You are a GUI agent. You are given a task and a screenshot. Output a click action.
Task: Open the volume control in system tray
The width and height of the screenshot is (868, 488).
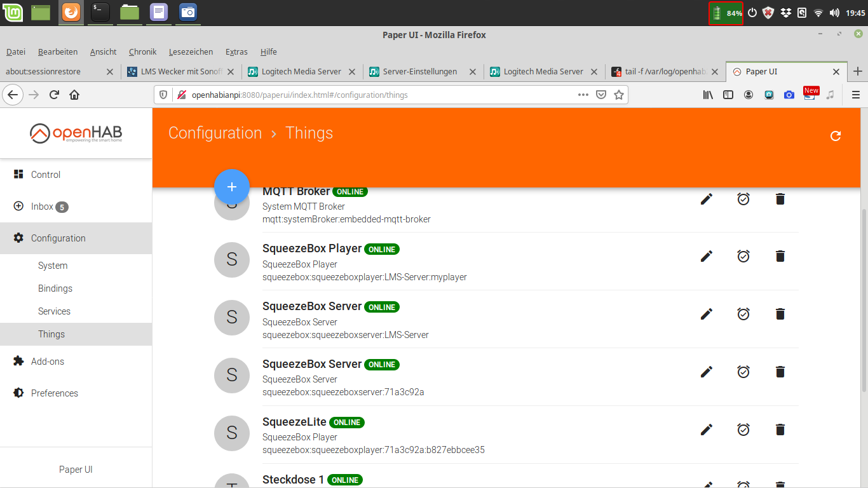834,13
